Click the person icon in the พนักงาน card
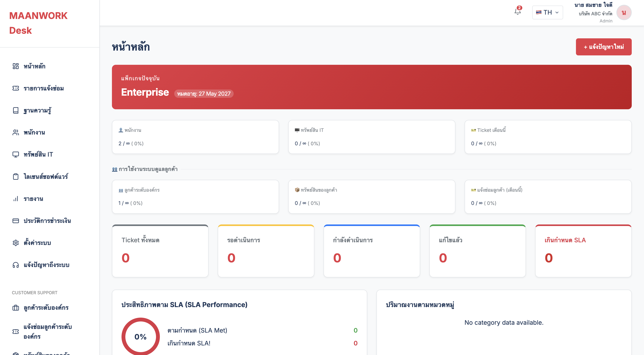This screenshot has width=644, height=355. 121,130
